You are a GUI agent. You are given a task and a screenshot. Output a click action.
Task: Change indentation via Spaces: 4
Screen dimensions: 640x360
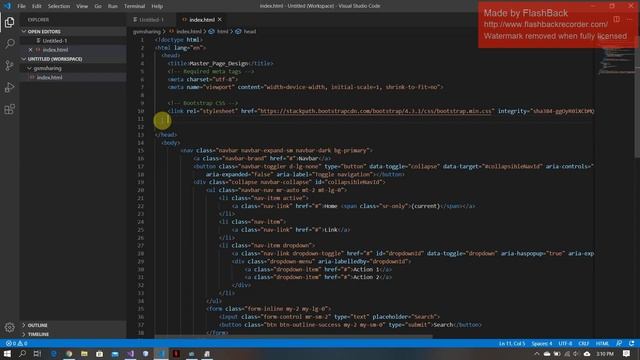tap(542, 344)
